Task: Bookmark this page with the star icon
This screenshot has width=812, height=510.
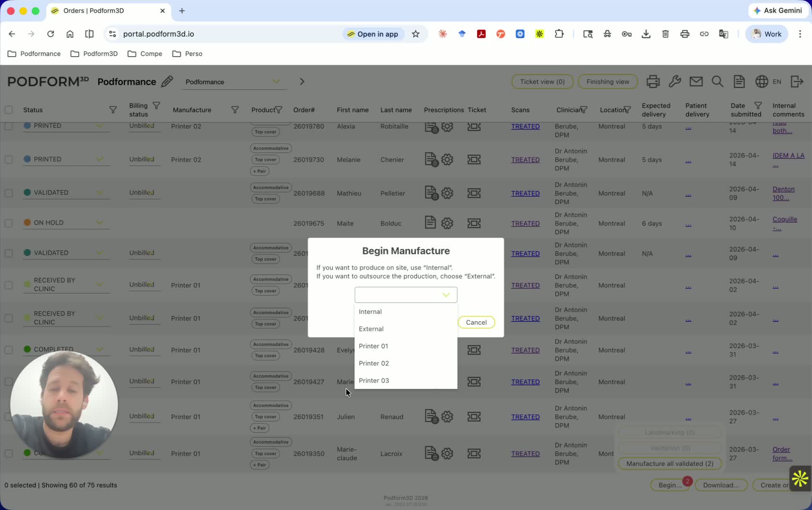Action: click(415, 34)
